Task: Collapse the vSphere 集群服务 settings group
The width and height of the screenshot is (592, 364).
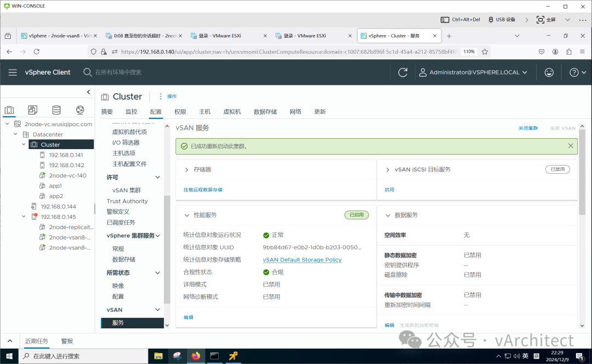Action: point(157,236)
